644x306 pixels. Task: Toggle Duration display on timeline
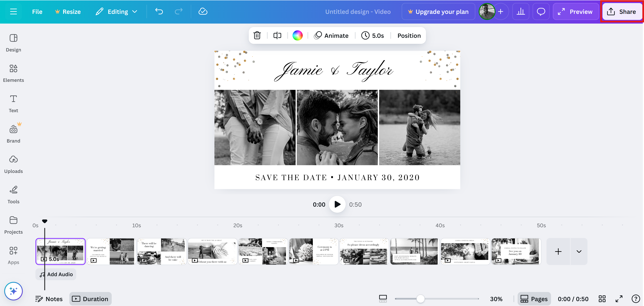tap(90, 299)
